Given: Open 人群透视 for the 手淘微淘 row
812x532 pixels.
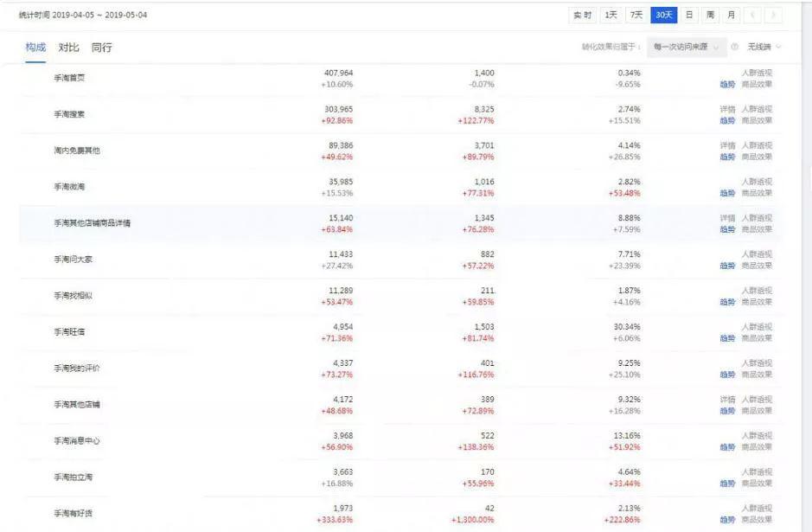Looking at the screenshot, I should coord(757,182).
